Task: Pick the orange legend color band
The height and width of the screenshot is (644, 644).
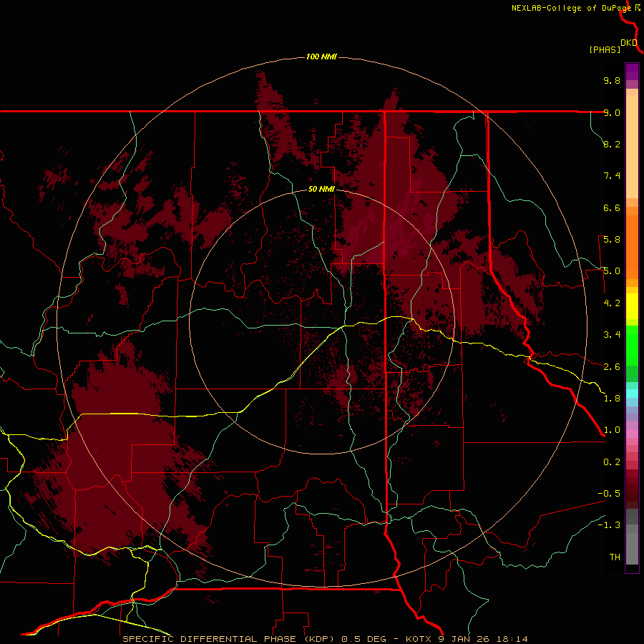Action: coord(632,248)
